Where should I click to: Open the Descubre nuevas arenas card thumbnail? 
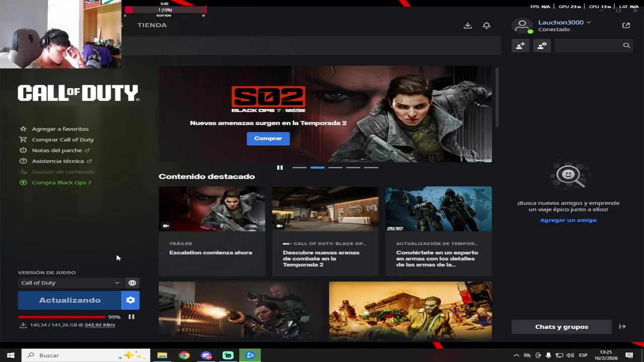coord(326,209)
